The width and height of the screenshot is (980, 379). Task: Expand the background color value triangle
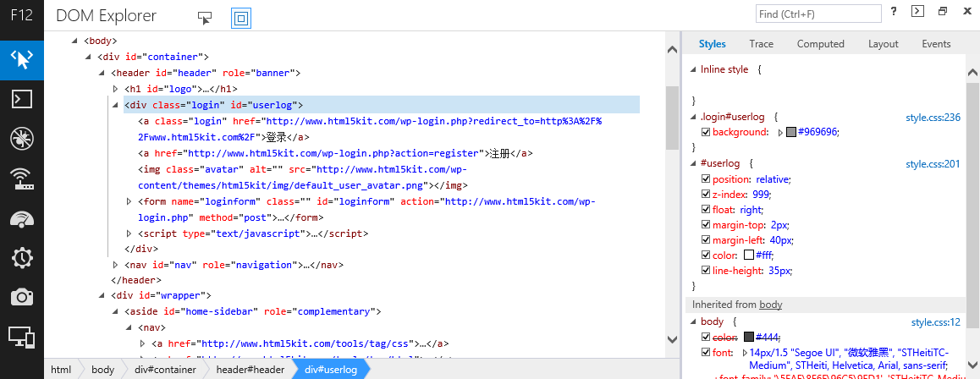coord(780,132)
